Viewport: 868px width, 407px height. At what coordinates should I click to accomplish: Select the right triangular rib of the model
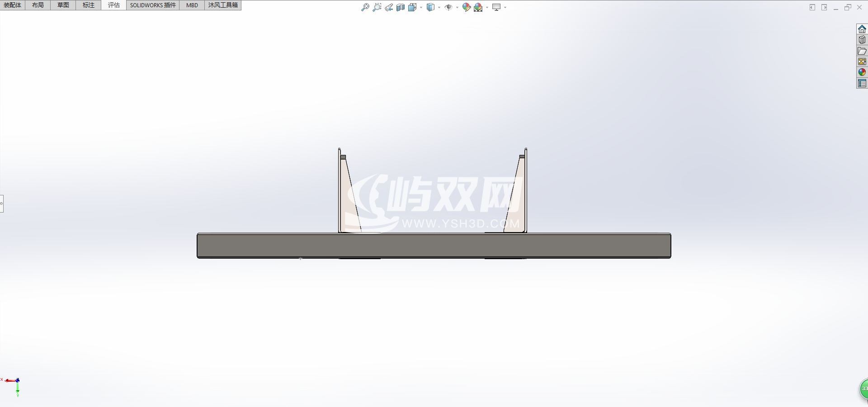516,203
